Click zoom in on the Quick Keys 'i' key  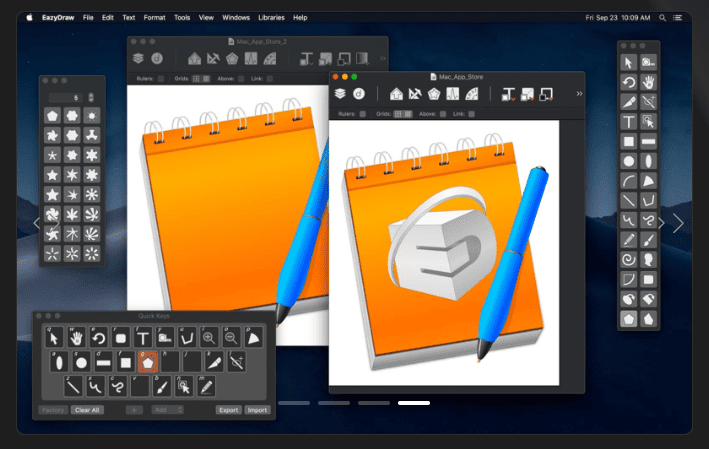click(x=209, y=337)
